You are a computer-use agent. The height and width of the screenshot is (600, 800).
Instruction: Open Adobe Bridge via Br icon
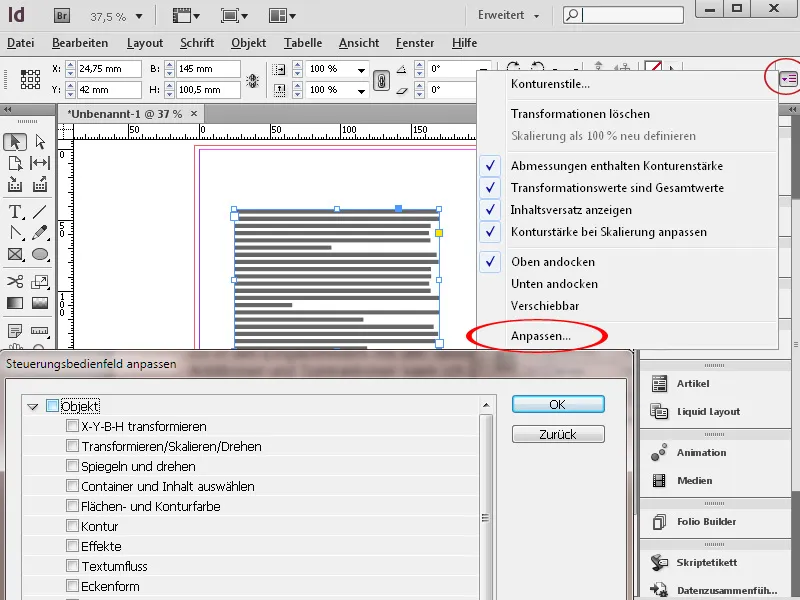click(62, 16)
